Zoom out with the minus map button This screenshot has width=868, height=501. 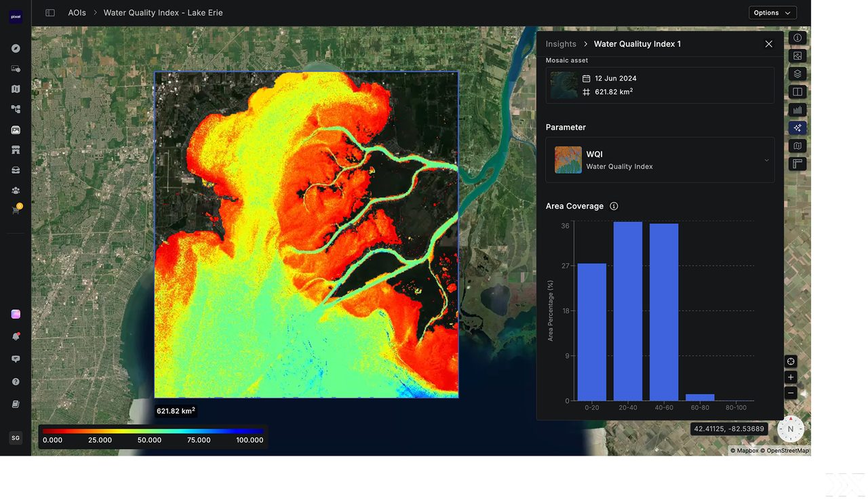(791, 393)
